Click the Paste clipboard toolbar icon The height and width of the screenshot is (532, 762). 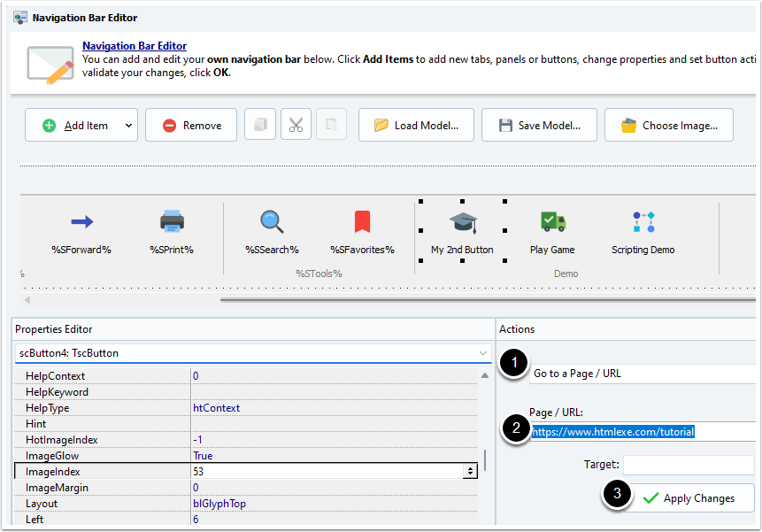click(331, 125)
